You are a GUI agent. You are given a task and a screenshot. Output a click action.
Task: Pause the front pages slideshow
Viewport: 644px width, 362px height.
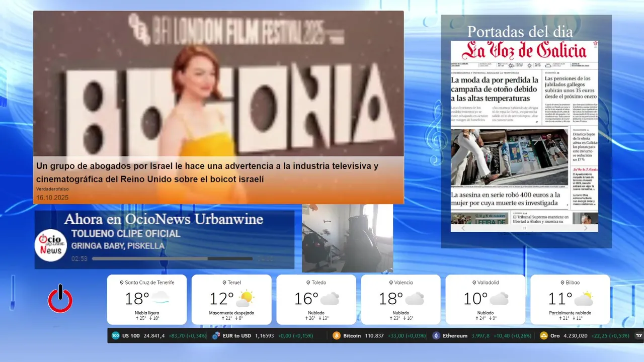pyautogui.click(x=524, y=228)
